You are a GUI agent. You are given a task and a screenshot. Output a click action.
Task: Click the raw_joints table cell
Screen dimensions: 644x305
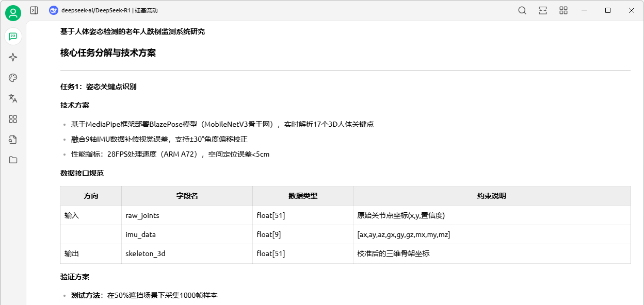coord(187,215)
